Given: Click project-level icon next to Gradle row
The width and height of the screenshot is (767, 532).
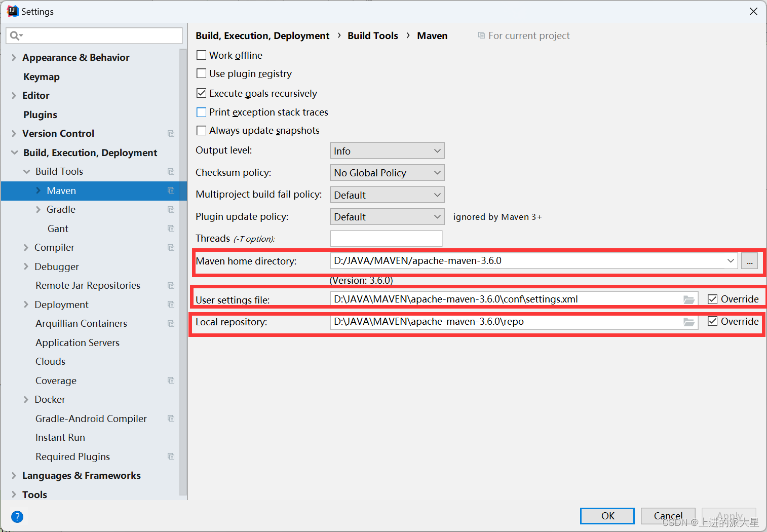Looking at the screenshot, I should pos(171,209).
